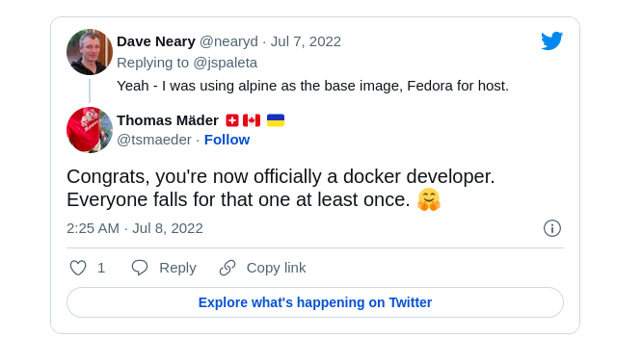Click the Copy link text
Screen dimensions: 642x364
tap(276, 268)
